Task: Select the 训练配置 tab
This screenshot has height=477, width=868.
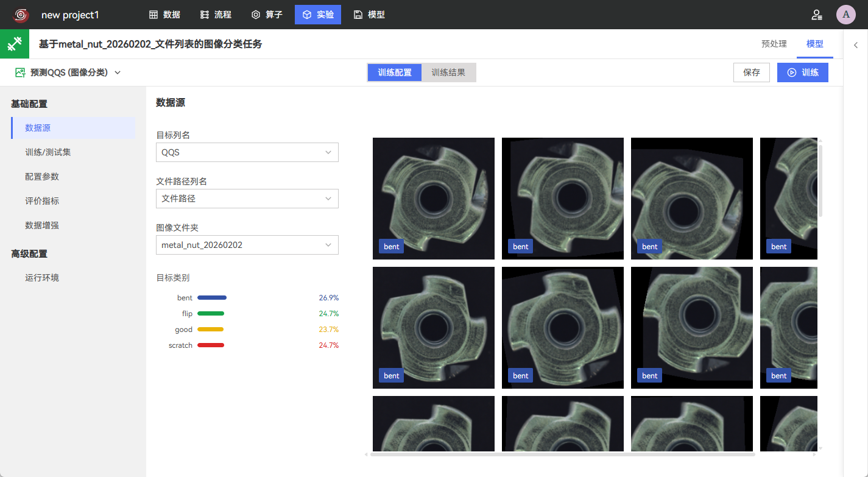Action: coord(395,72)
